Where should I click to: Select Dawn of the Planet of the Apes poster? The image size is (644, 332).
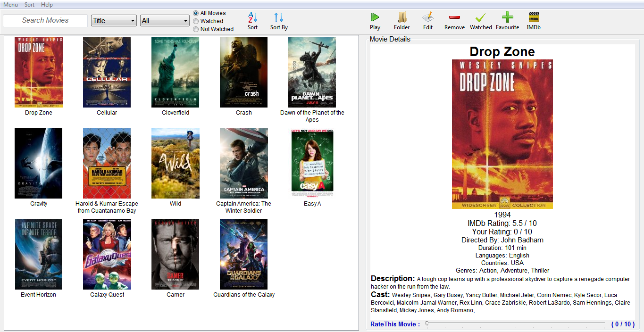point(312,72)
